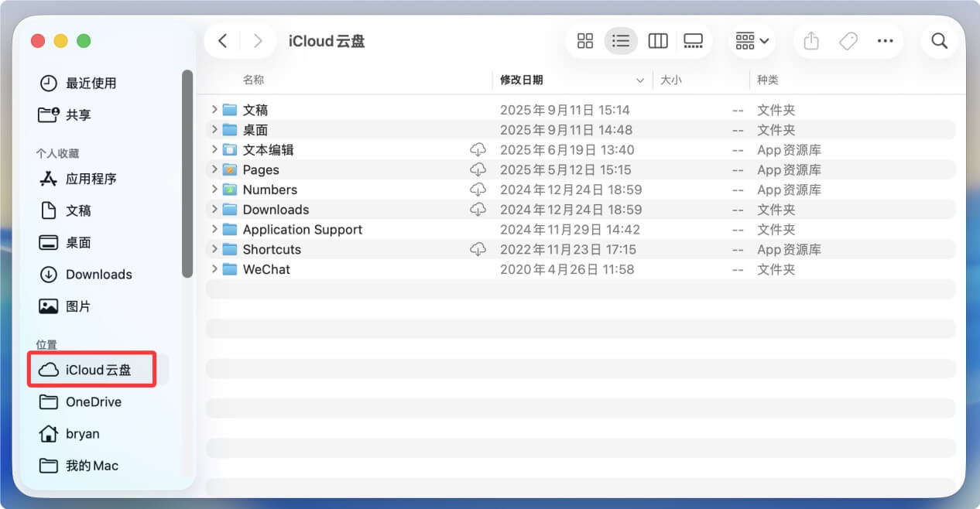Click the tag icon in the toolbar
The width and height of the screenshot is (980, 509).
click(x=848, y=40)
